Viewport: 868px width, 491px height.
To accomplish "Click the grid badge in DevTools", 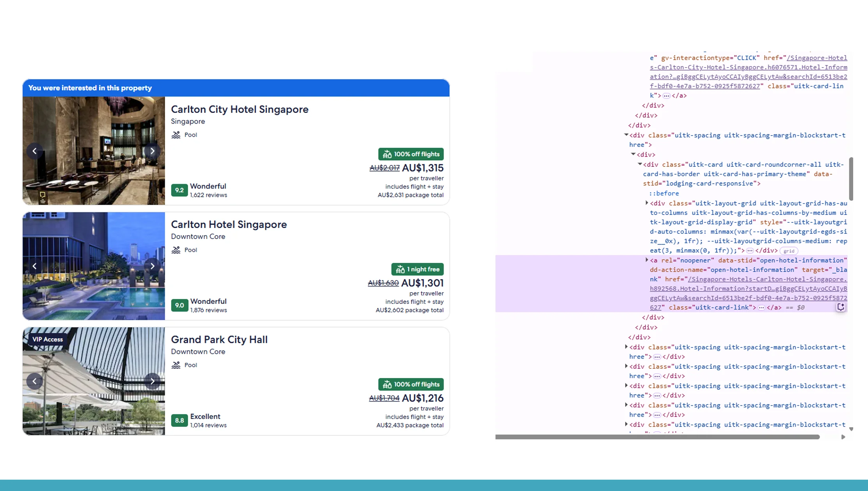I will (x=789, y=251).
